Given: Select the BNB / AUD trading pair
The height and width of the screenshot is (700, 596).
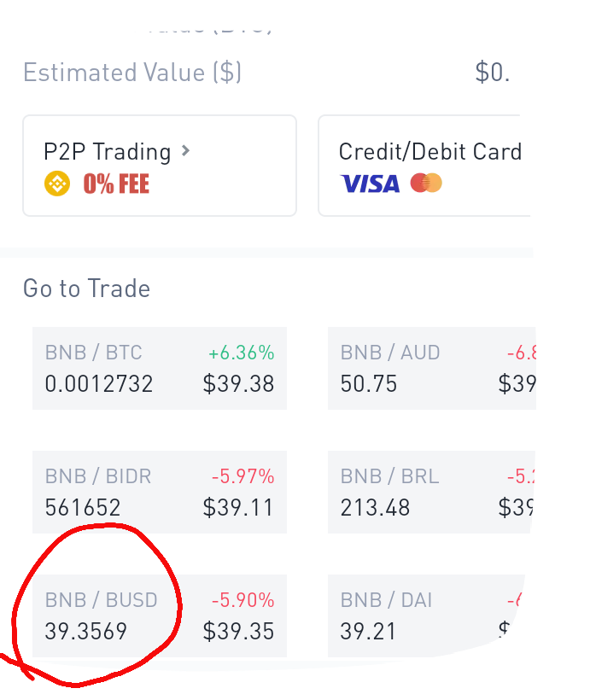Looking at the screenshot, I should pos(432,368).
